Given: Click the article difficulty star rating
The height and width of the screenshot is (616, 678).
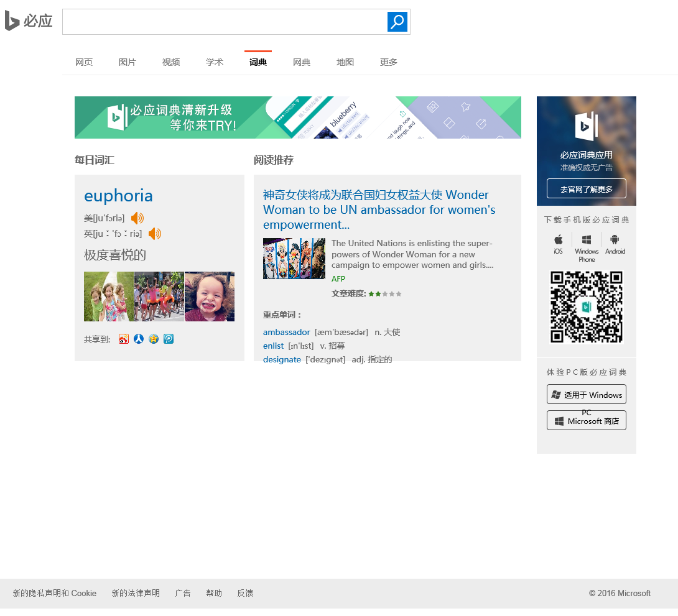Looking at the screenshot, I should coord(385,294).
